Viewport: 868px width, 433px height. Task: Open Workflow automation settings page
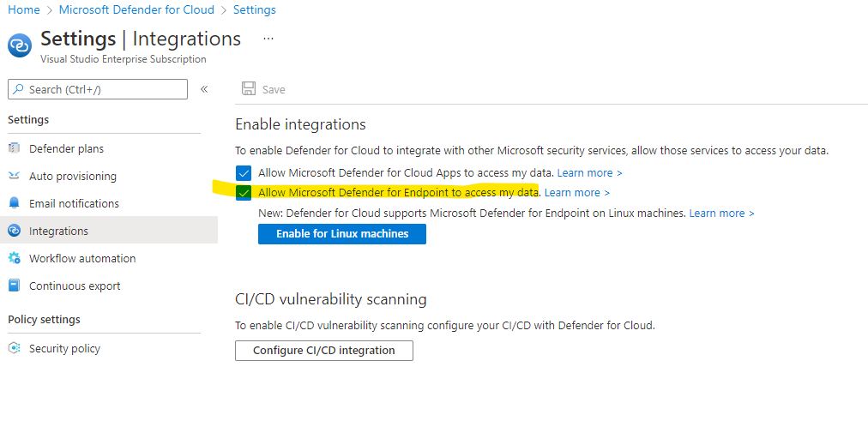pyautogui.click(x=82, y=258)
